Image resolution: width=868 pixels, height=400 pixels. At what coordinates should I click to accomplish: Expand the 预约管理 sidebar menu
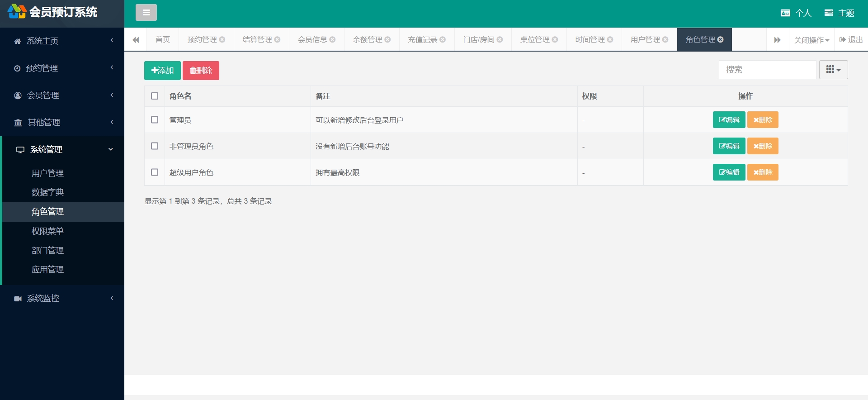click(x=62, y=68)
